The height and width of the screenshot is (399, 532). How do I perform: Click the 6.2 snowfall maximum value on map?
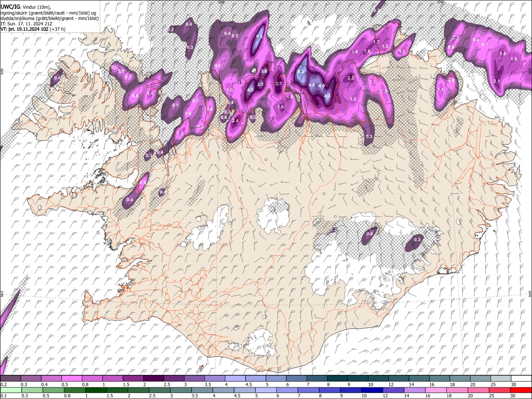[x=301, y=71]
